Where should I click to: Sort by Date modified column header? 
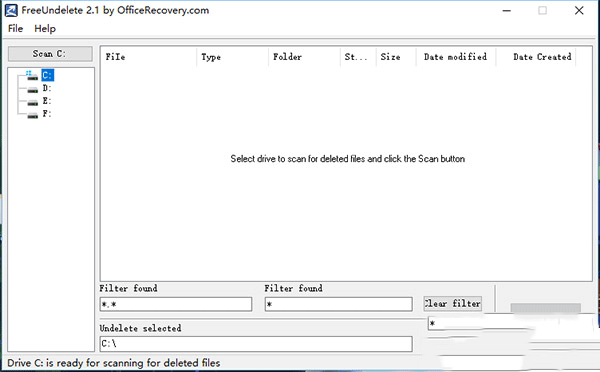456,57
